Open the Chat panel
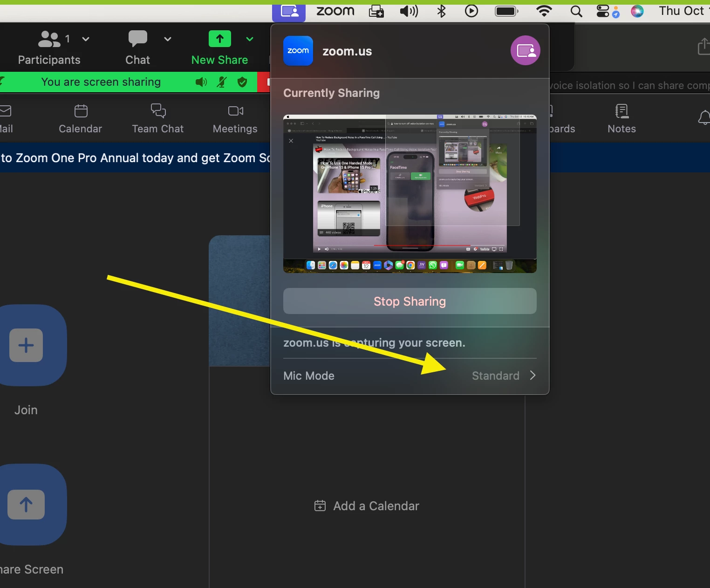Screen dimensions: 710x588 [137, 48]
